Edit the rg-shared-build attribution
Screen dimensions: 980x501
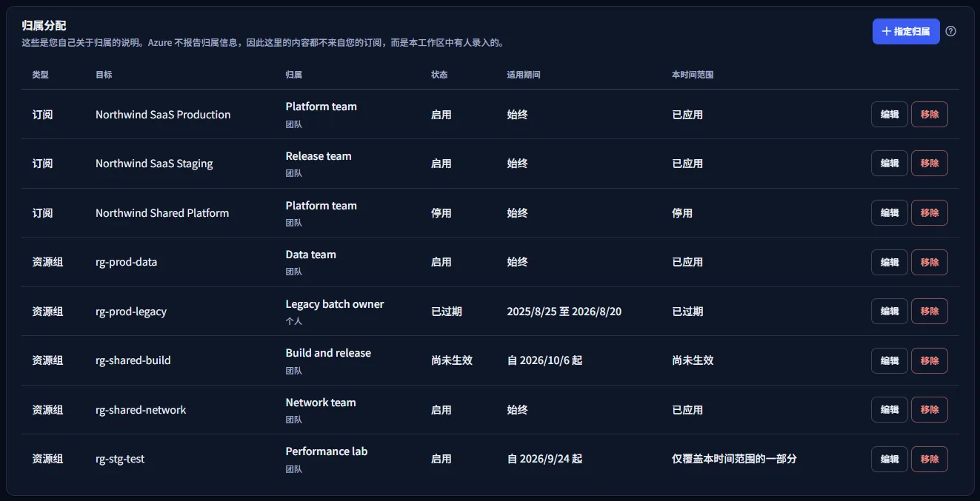(x=890, y=360)
